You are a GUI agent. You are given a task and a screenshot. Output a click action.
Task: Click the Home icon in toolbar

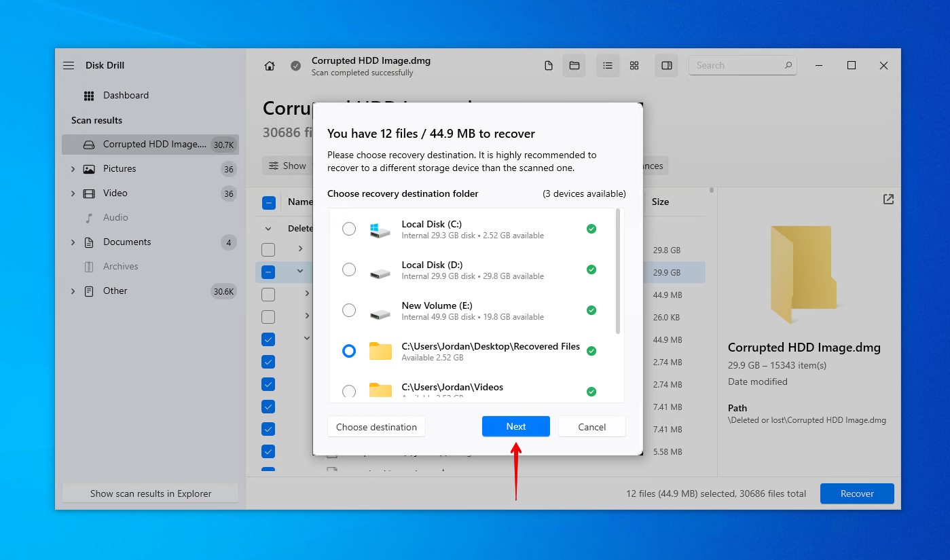(270, 66)
